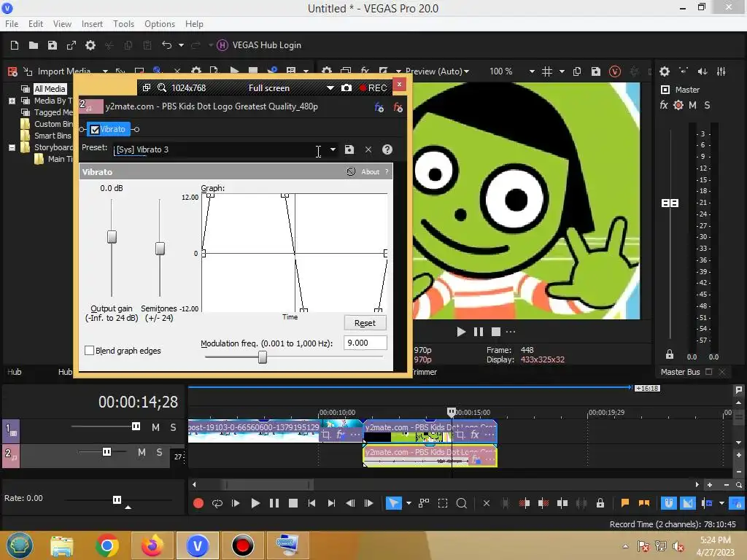Save the Vibrato preset with disk icon
Screen dimensions: 747x560
pos(349,149)
